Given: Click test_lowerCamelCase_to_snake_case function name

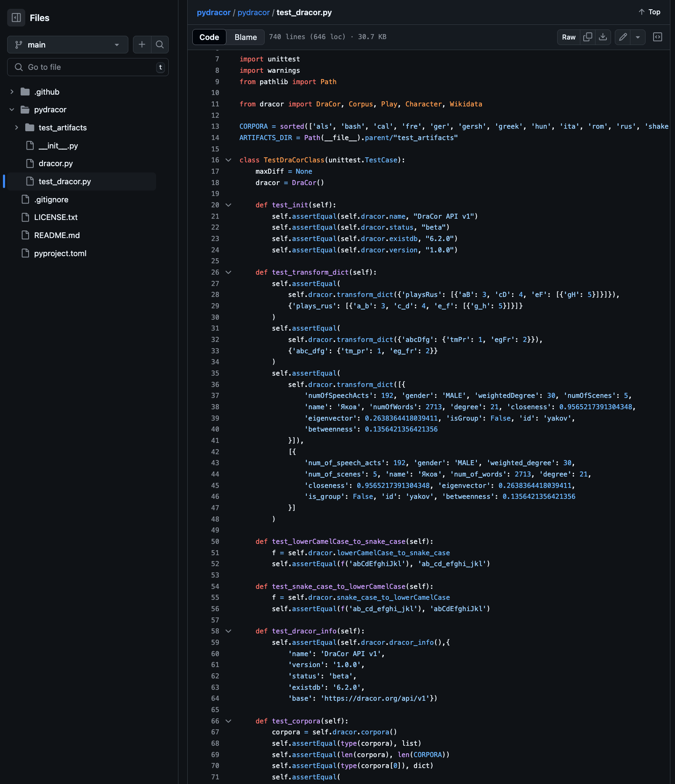Looking at the screenshot, I should (339, 542).
